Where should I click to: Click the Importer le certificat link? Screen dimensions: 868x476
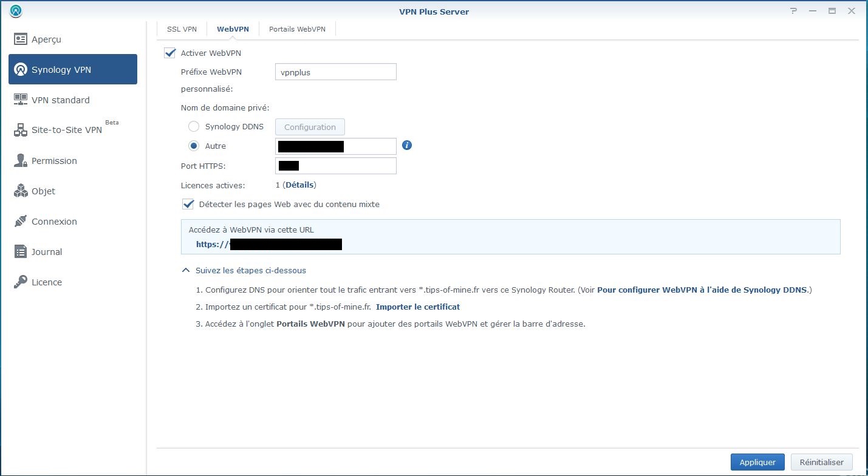tap(418, 307)
